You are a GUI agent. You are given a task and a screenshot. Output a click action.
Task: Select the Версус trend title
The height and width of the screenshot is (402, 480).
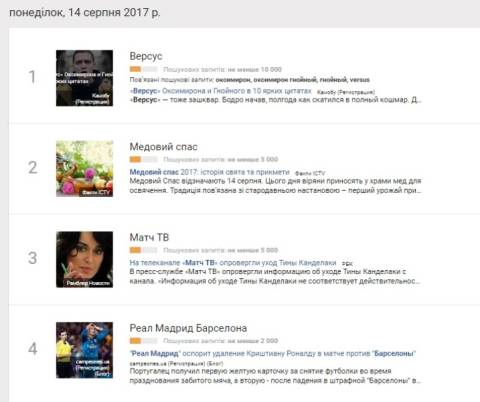[146, 56]
